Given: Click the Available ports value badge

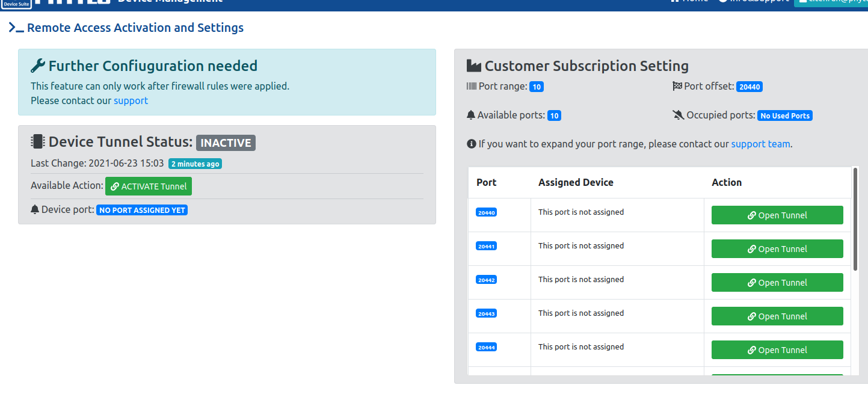Looking at the screenshot, I should click(554, 115).
